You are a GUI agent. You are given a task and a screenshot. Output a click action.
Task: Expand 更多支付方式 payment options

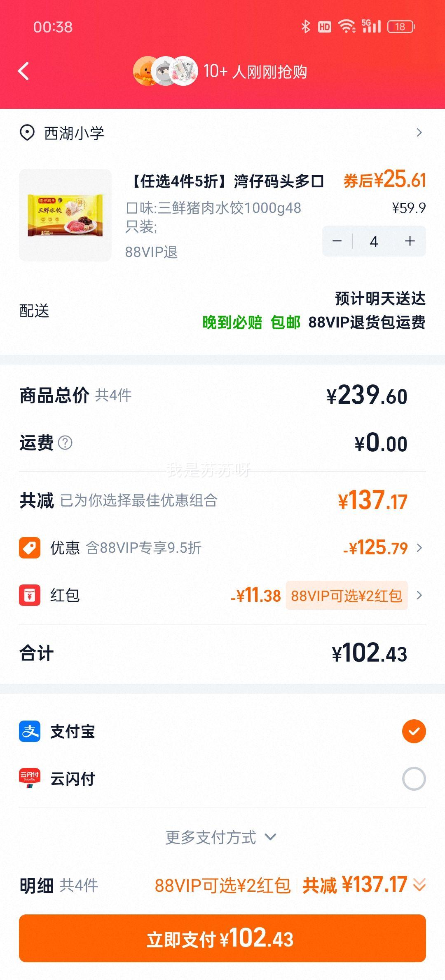click(x=221, y=837)
